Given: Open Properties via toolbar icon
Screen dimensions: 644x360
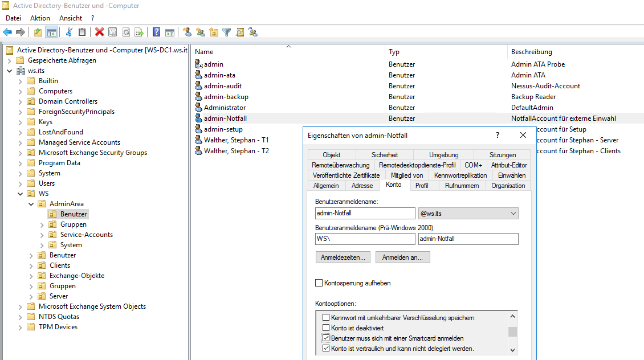Looking at the screenshot, I should pyautogui.click(x=112, y=32).
